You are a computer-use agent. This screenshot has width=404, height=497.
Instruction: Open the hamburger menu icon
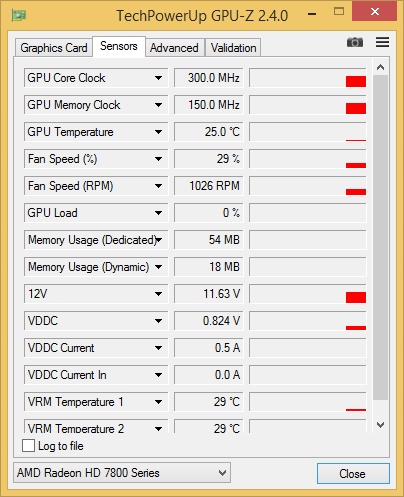pos(382,42)
